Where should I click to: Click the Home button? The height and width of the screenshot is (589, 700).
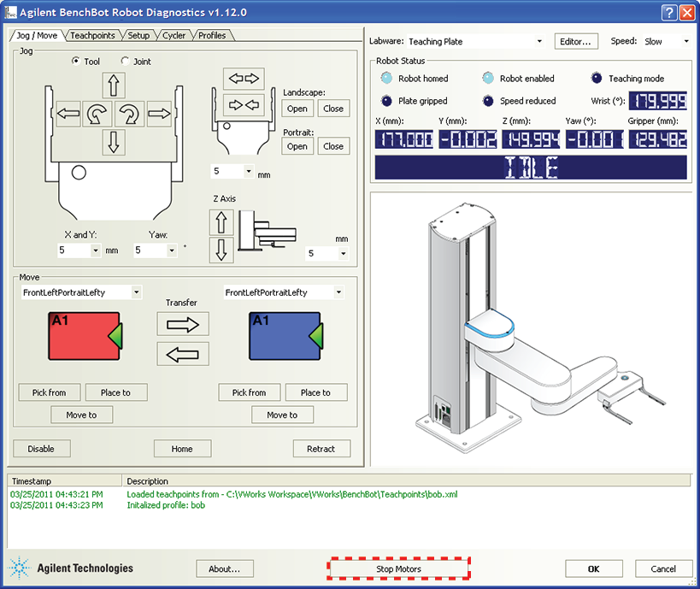pyautogui.click(x=182, y=449)
